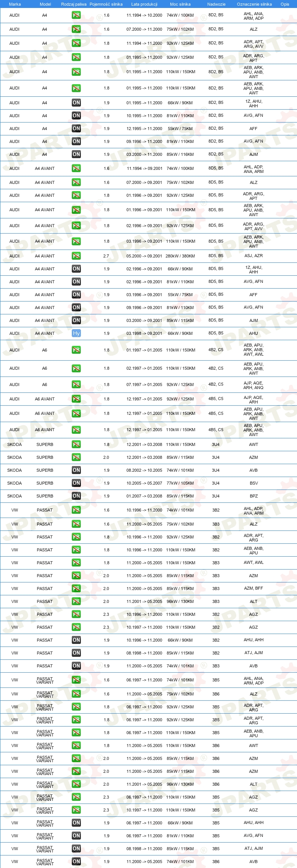Click PB icon in VW Passat 3B3 ALT row
Screen dimensions: 297x868
(76, 601)
